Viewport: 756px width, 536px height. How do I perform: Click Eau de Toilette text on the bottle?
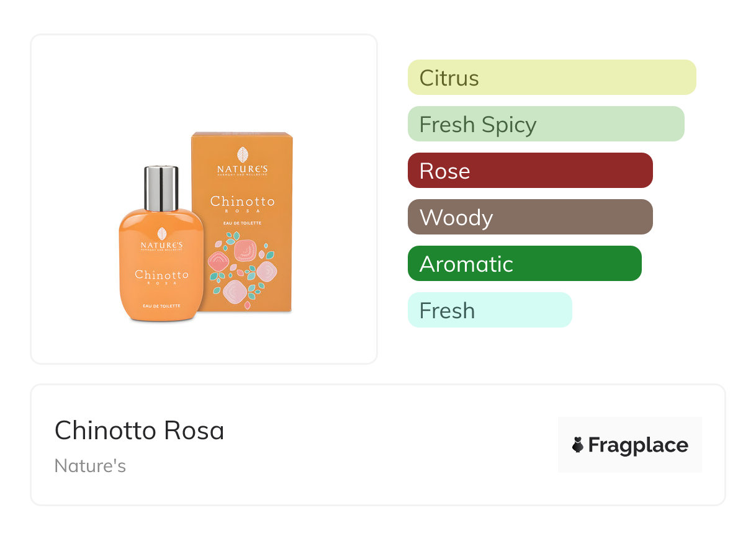click(x=161, y=306)
